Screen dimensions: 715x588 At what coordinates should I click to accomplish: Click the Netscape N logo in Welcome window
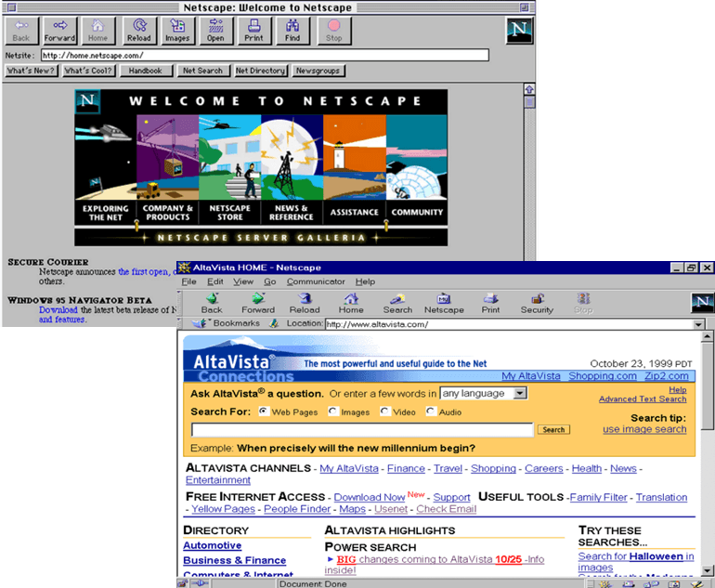tap(519, 31)
